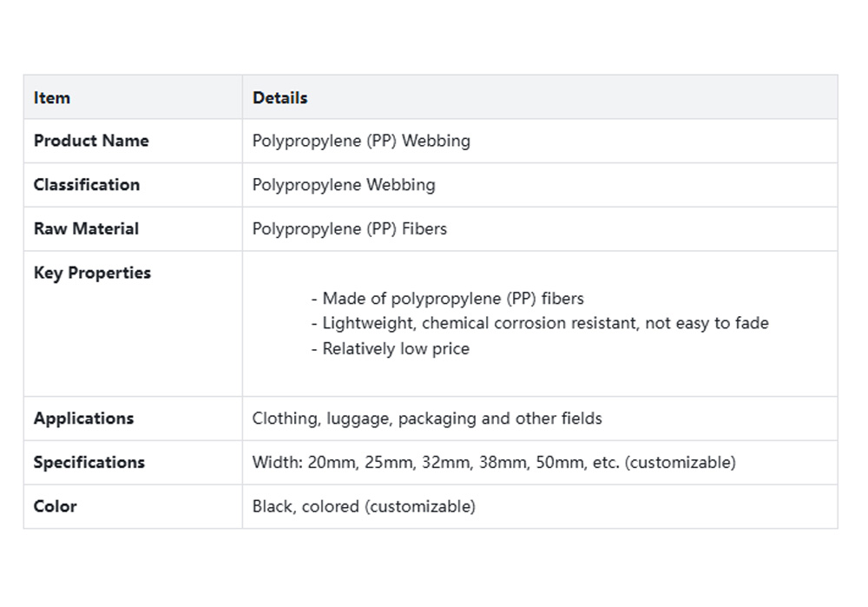The image size is (868, 607).
Task: Select the 'Raw Material' row label
Action: (86, 229)
